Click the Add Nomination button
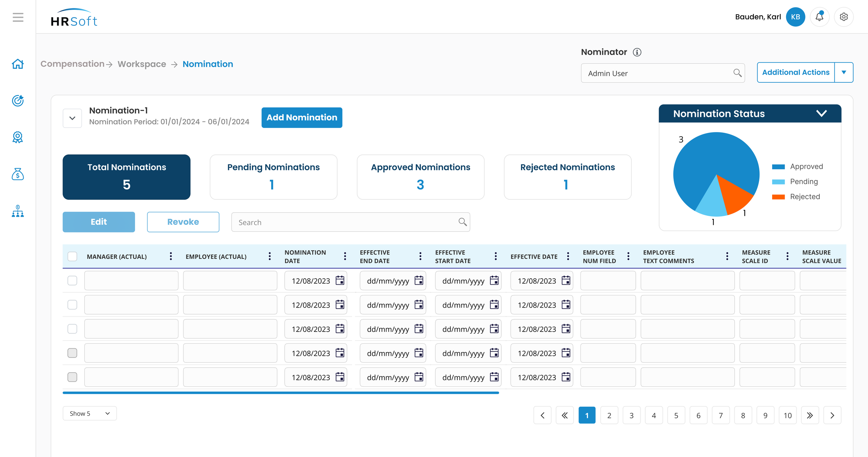The height and width of the screenshot is (457, 868). 301,117
